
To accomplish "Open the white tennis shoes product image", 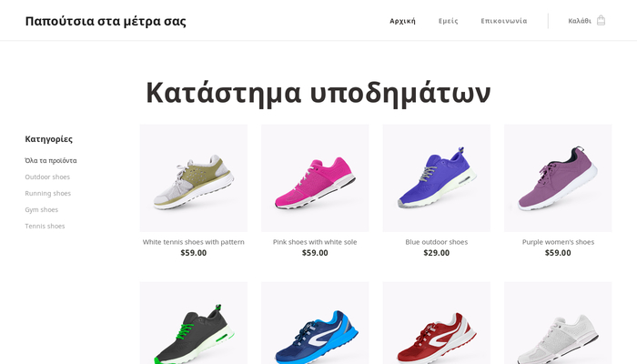I will click(194, 178).
